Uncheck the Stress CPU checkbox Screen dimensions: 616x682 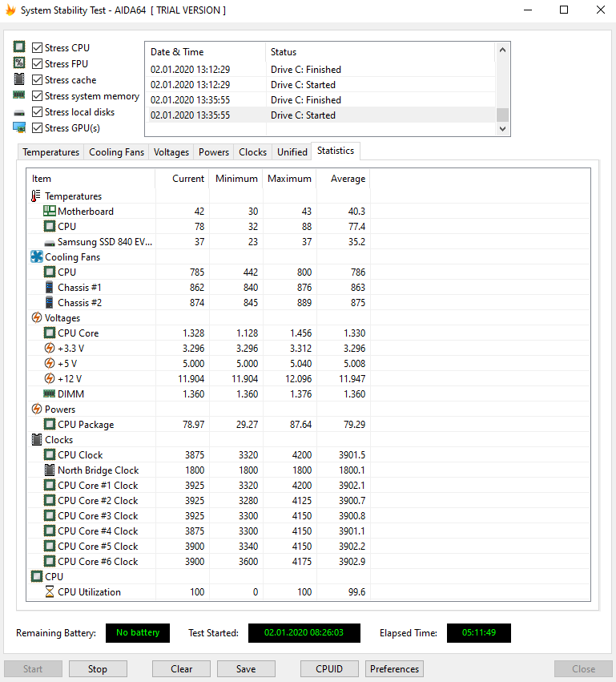point(38,47)
